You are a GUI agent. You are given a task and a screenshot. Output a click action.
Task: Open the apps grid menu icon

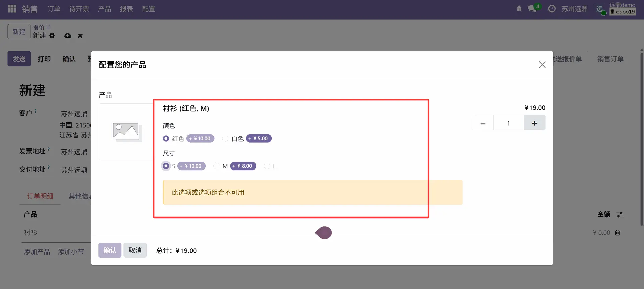pos(12,9)
